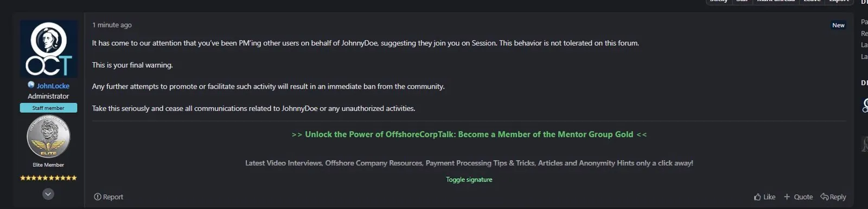This screenshot has height=209, width=868.
Task: Click the Report flag icon
Action: click(97, 197)
